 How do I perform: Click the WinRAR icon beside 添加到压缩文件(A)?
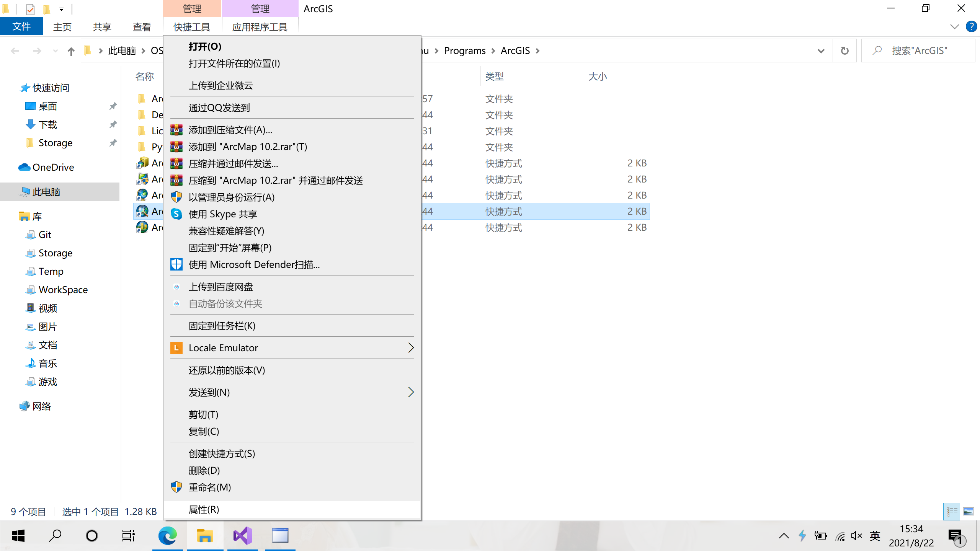[x=176, y=130]
